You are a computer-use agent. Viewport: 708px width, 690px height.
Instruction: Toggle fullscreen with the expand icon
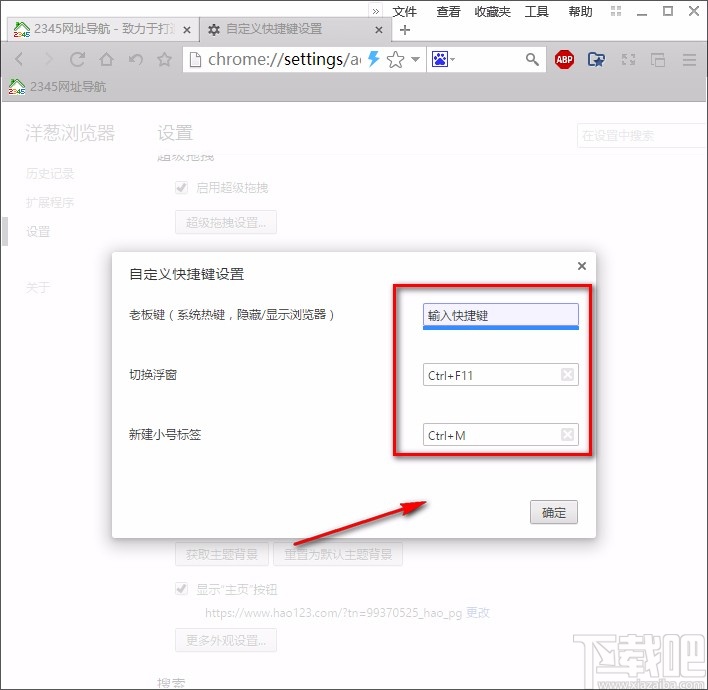[x=629, y=59]
